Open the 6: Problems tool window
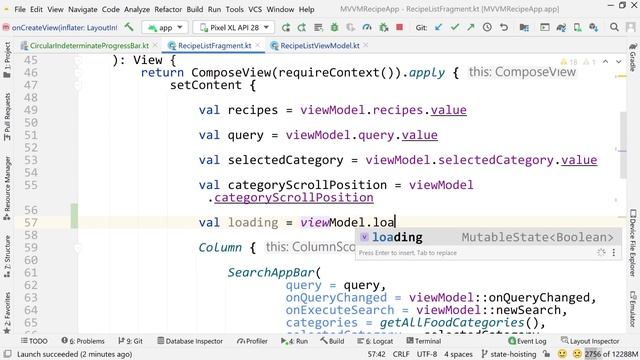Screen dimensions: 640x360 (83, 341)
